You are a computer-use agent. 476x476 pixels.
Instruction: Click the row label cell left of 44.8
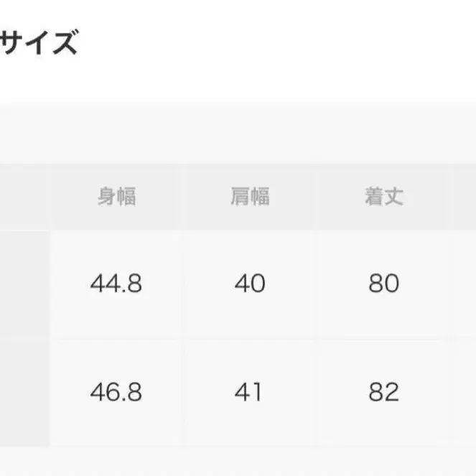[24, 284]
